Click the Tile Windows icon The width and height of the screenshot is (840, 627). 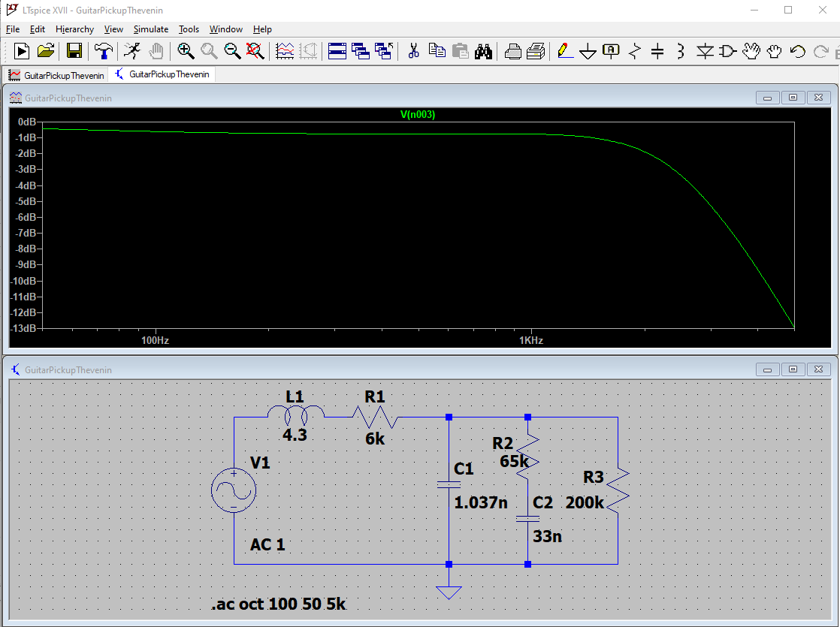click(337, 51)
